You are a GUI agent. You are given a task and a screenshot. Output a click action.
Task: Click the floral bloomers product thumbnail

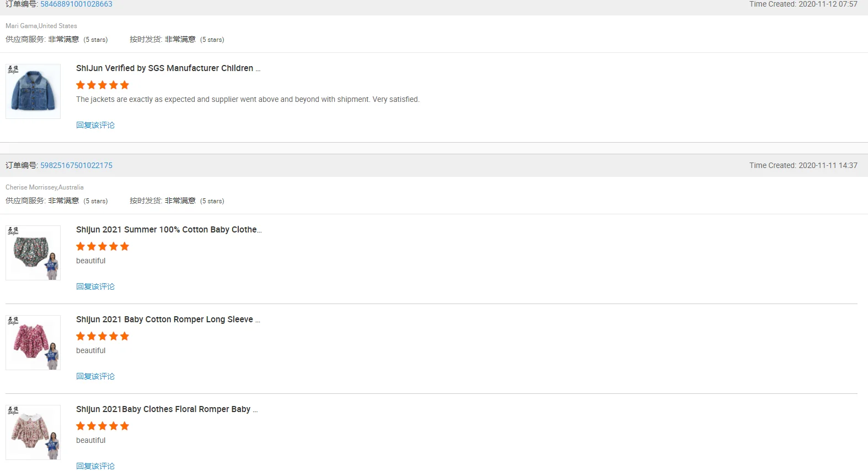pyautogui.click(x=33, y=253)
